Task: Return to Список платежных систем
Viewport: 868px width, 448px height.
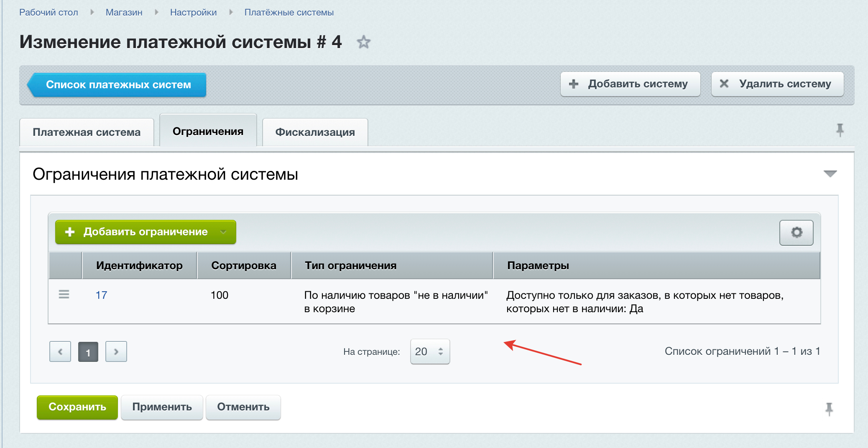Action: click(x=117, y=85)
